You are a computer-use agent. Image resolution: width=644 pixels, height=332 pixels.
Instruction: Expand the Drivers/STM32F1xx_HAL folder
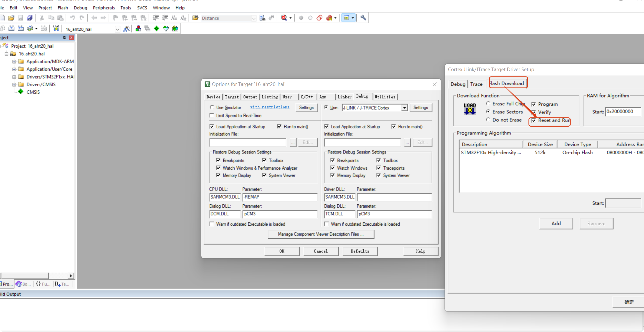(x=14, y=77)
